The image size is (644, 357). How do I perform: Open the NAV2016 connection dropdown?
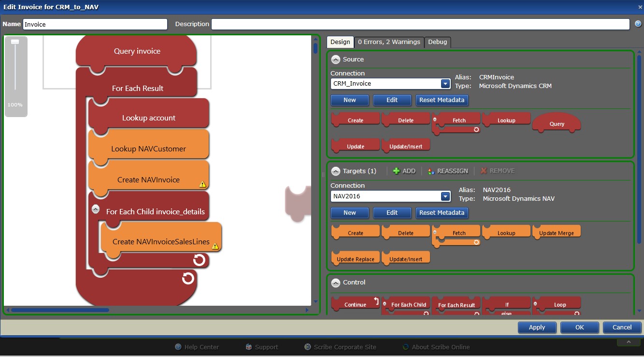pos(445,196)
